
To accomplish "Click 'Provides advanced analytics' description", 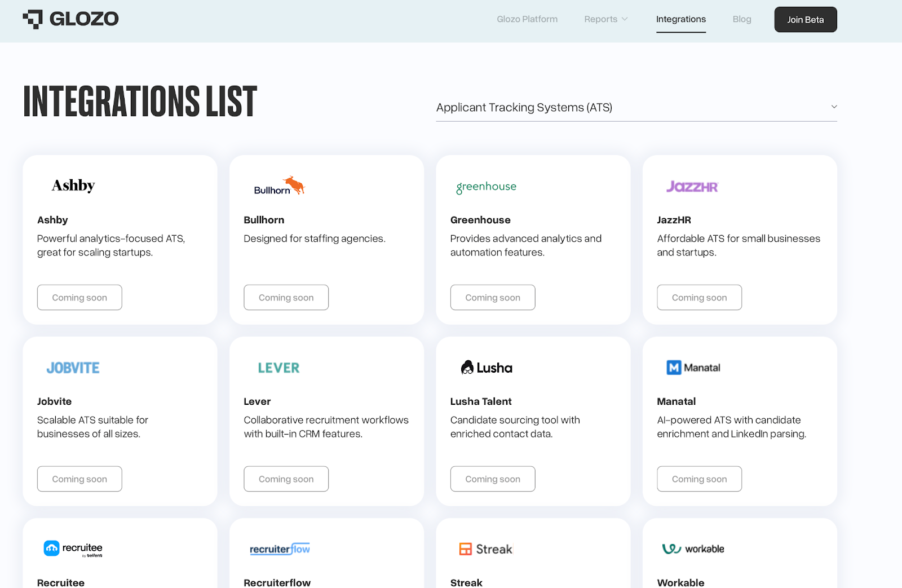I will point(526,245).
